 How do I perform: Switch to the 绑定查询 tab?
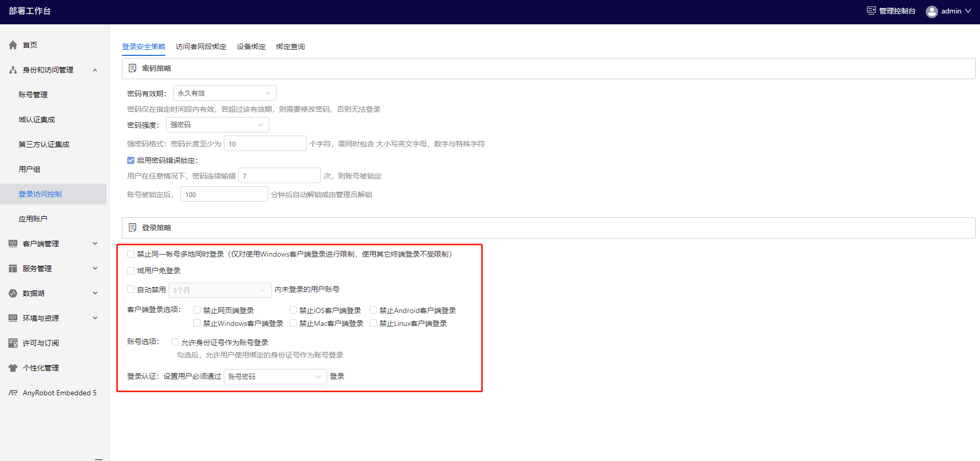[x=290, y=47]
